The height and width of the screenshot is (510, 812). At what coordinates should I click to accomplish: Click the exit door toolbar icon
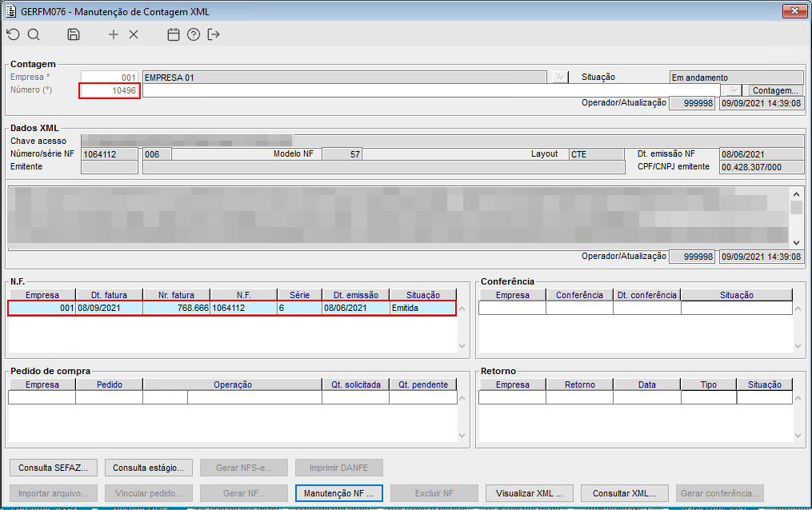click(214, 34)
